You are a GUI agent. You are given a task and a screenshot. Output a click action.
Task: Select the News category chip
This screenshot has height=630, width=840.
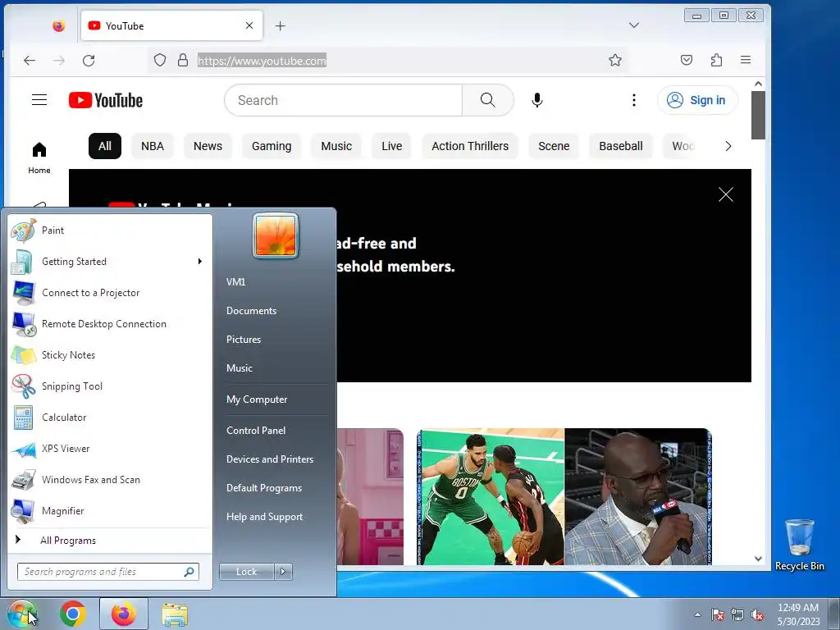[208, 146]
